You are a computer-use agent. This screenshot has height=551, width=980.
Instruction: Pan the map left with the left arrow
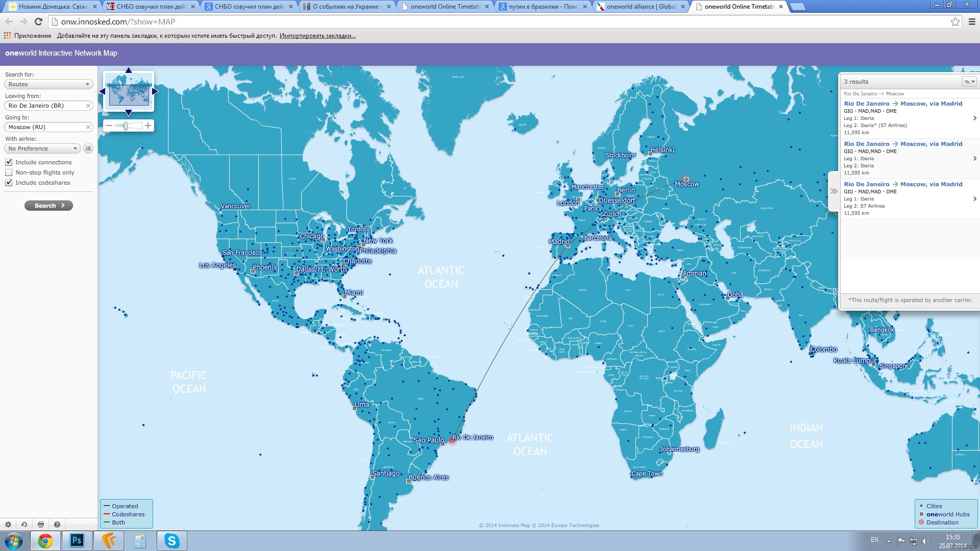coord(102,91)
